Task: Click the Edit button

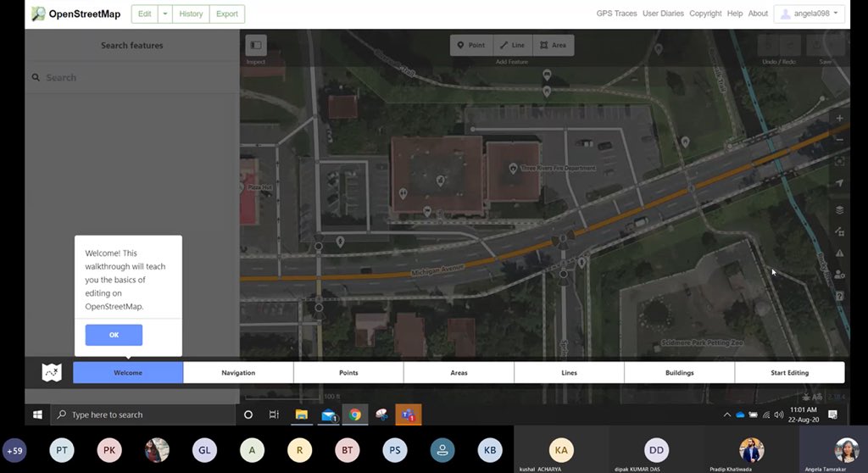Action: [x=144, y=14]
